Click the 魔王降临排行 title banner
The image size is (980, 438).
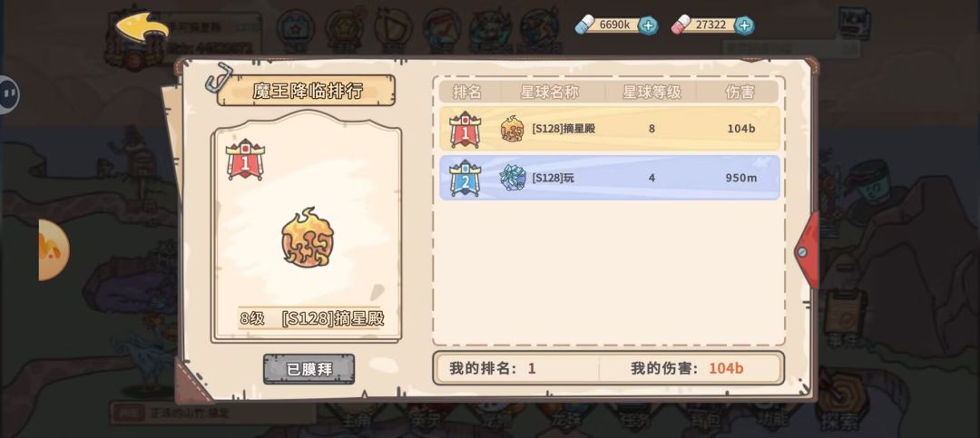(307, 90)
